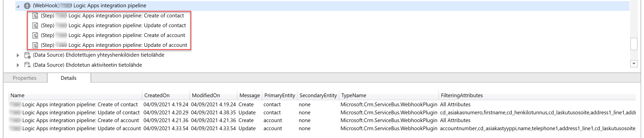This screenshot has height=138, width=644.
Task: Click the FilteringAttributes column header
Action: pos(462,95)
